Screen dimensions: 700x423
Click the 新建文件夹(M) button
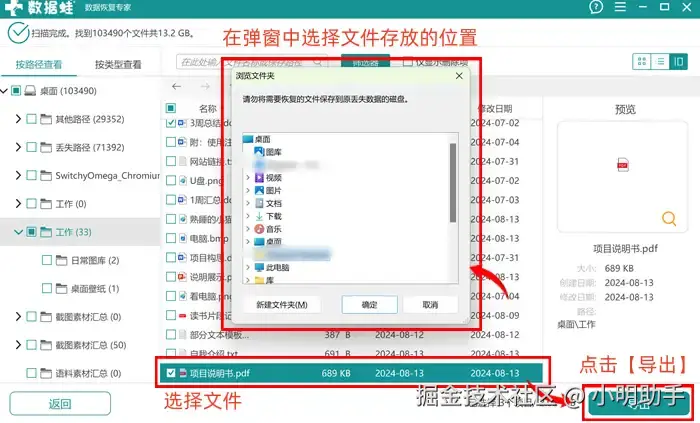pyautogui.click(x=282, y=305)
